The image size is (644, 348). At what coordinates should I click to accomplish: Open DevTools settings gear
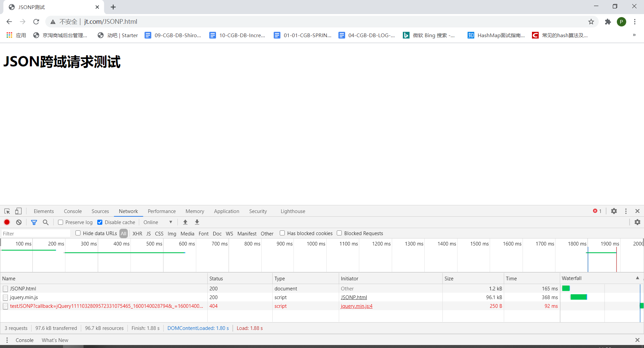pyautogui.click(x=614, y=211)
